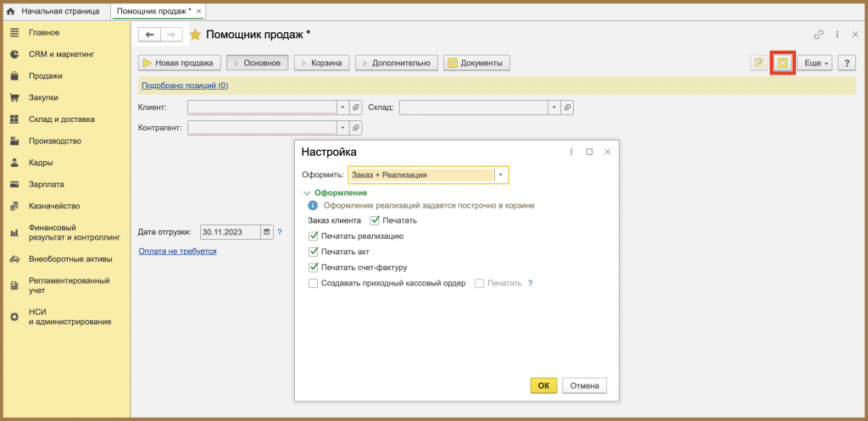Open the Контрагент field's open-form icon
The width and height of the screenshot is (868, 421).
(356, 128)
